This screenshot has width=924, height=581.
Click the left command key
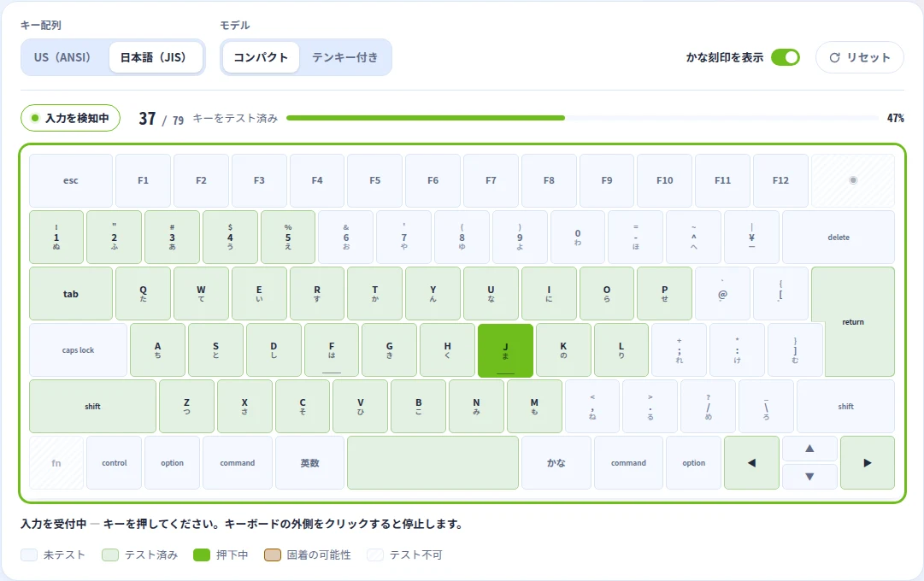point(238,462)
